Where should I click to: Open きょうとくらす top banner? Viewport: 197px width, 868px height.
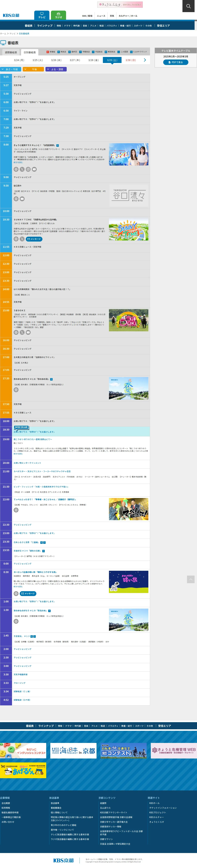(x=120, y=4)
